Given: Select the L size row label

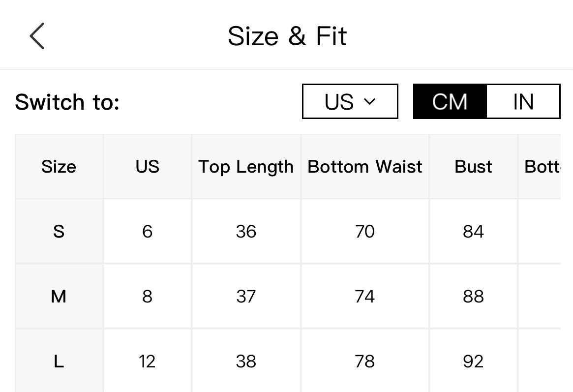Looking at the screenshot, I should pos(59,362).
